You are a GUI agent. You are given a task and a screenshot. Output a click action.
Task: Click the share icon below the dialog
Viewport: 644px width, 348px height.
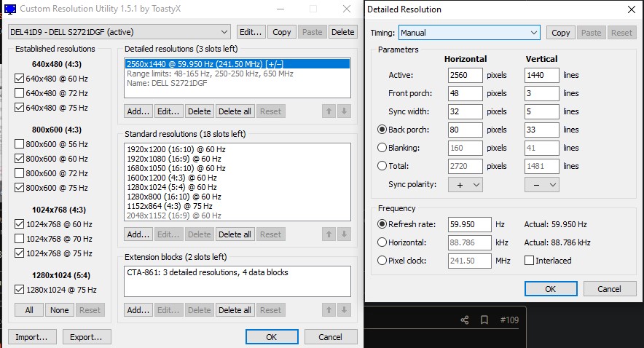(465, 320)
